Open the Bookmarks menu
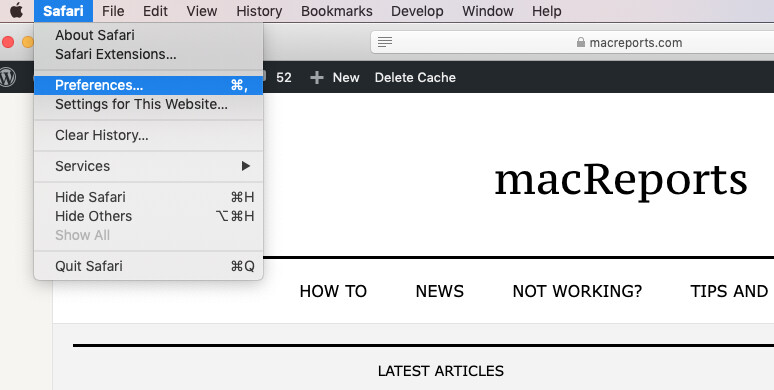This screenshot has width=774, height=390. [337, 11]
